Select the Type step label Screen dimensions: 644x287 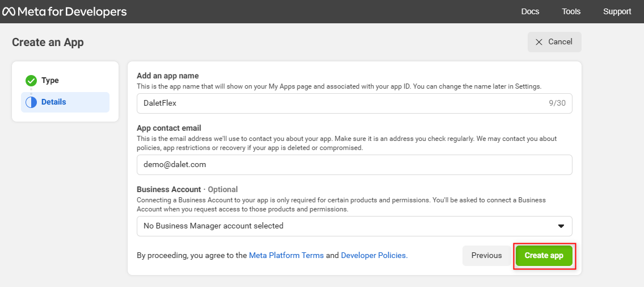[50, 81]
